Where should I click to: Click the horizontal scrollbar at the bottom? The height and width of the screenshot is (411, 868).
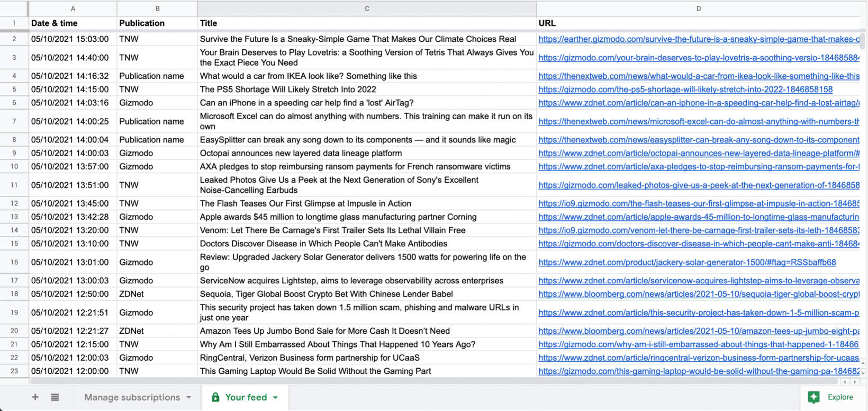(x=434, y=381)
